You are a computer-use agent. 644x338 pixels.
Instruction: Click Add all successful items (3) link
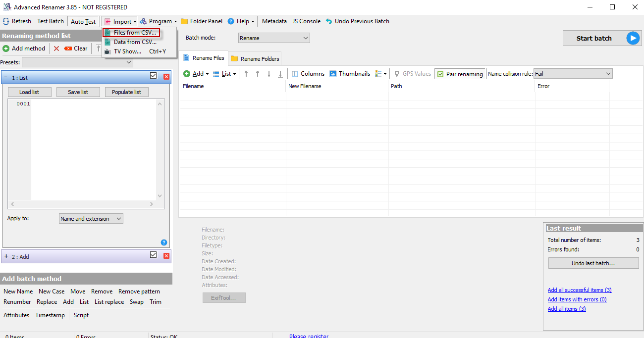580,290
